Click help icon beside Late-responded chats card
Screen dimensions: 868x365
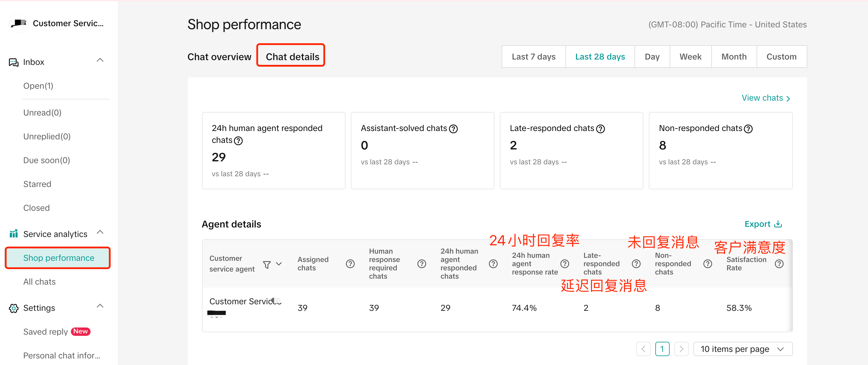click(x=600, y=129)
